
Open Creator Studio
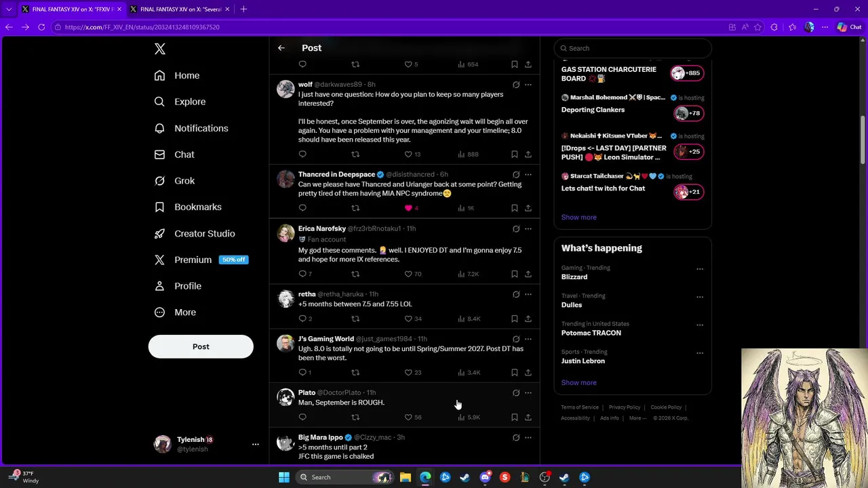point(195,233)
